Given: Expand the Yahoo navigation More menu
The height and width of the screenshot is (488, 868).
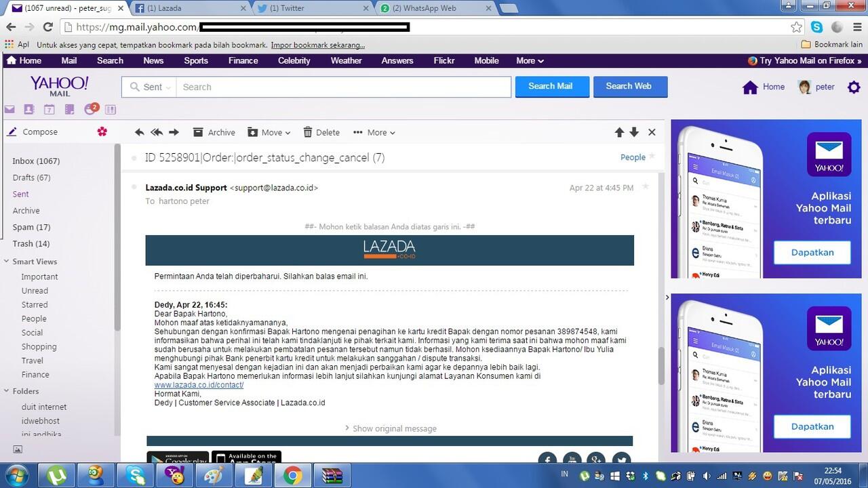Looking at the screenshot, I should (530, 60).
